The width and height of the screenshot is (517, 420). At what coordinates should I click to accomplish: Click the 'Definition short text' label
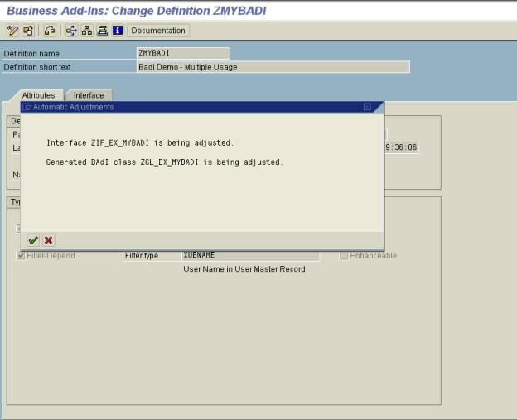(37, 67)
